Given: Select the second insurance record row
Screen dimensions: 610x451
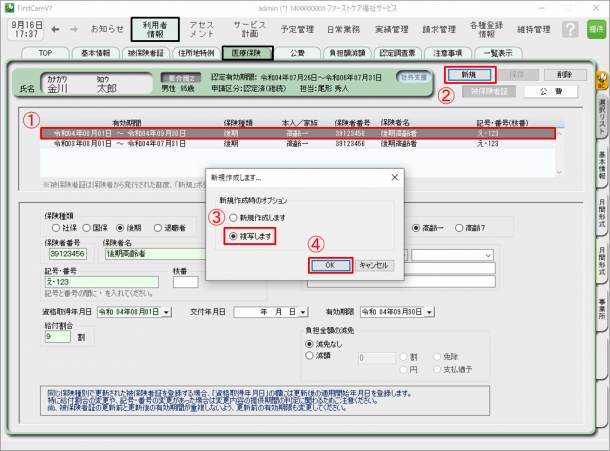Looking at the screenshot, I should [x=200, y=144].
